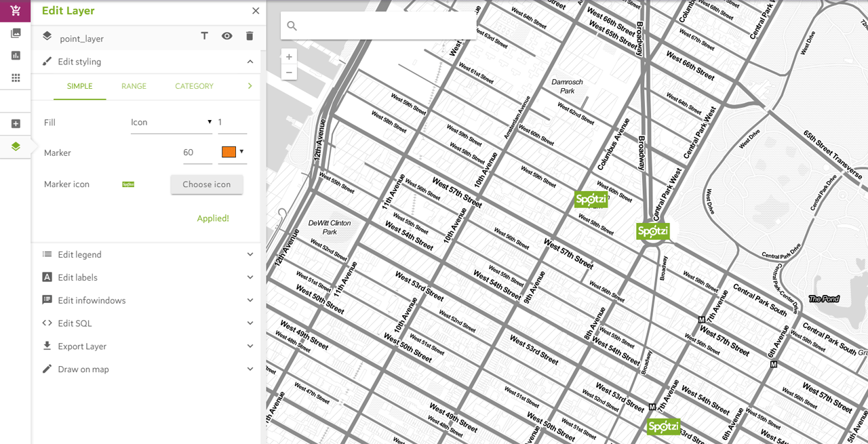
Task: Click the Edit Layer panel title
Action: 68,11
